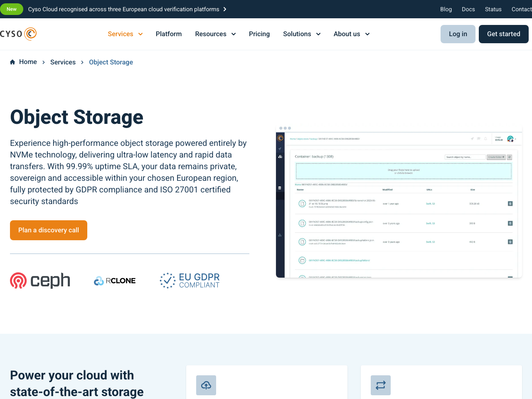Refresh the object list with the refresh icon
532x399 pixels.
pyautogui.click(x=510, y=157)
